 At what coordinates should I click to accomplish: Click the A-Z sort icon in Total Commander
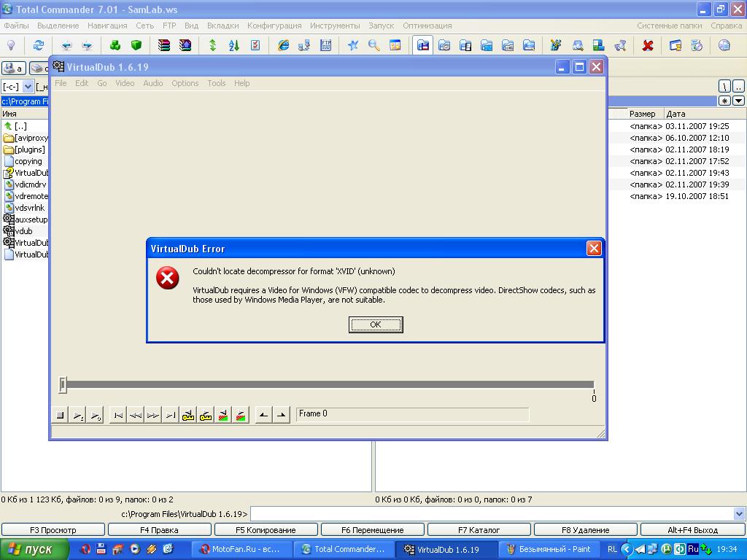click(x=234, y=46)
